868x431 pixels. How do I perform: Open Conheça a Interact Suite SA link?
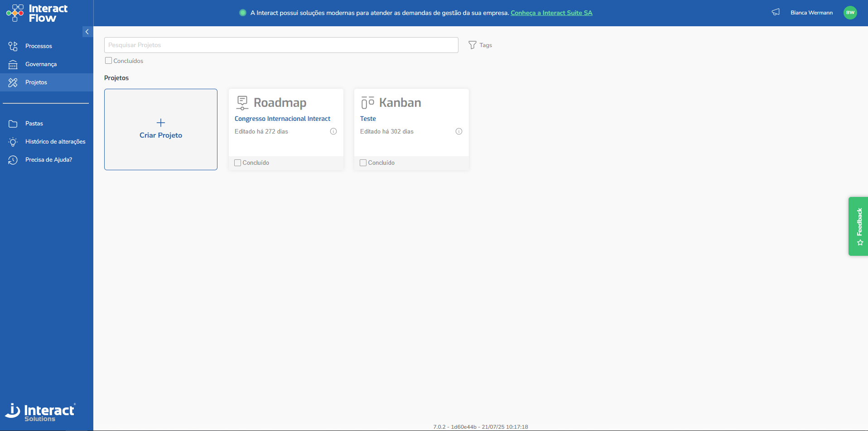click(551, 13)
